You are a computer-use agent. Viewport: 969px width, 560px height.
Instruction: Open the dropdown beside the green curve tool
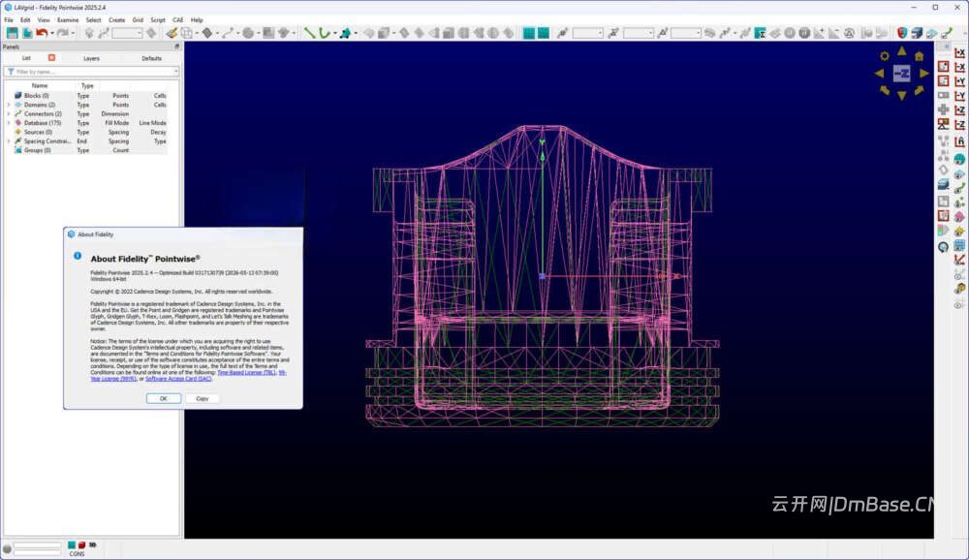pos(334,33)
